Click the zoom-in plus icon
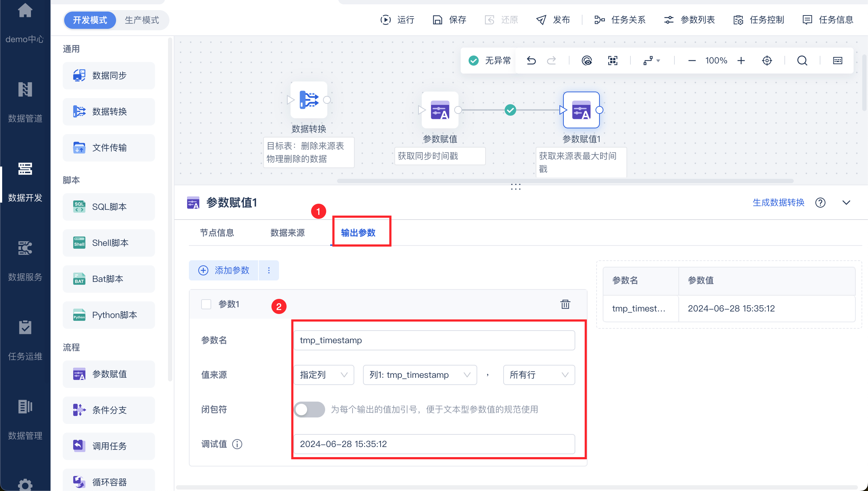Screen dimensions: 868x491 (741, 61)
